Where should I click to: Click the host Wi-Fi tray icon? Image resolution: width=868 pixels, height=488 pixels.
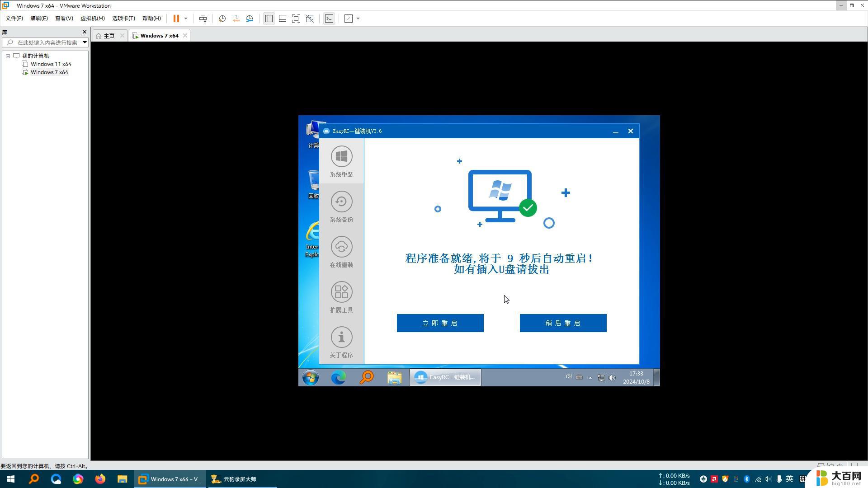coord(758,479)
